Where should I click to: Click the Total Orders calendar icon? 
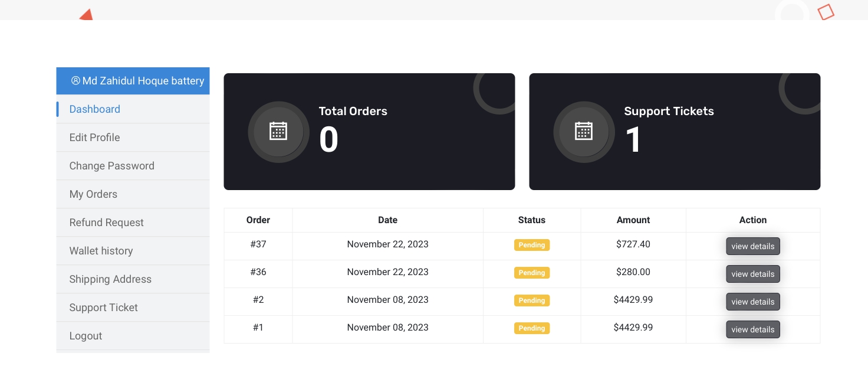coord(278,131)
